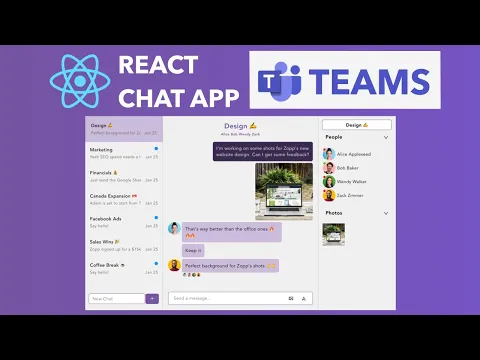Viewport: 480px width, 360px height.
Task: Click the unread blue dot on Marketing
Action: coord(156,148)
